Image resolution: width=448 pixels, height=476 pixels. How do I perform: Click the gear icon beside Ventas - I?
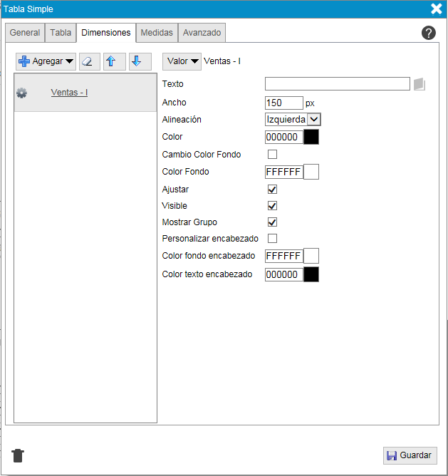[x=21, y=93]
